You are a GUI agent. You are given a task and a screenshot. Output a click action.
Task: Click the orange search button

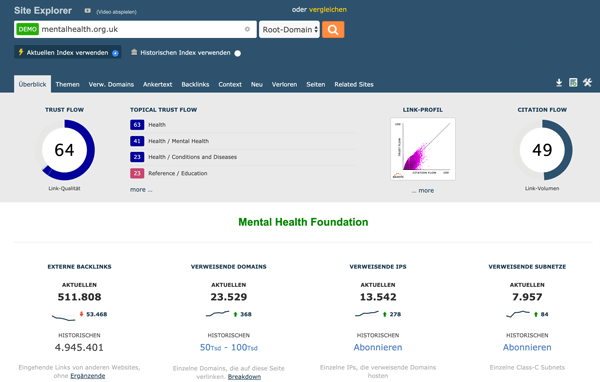(333, 29)
